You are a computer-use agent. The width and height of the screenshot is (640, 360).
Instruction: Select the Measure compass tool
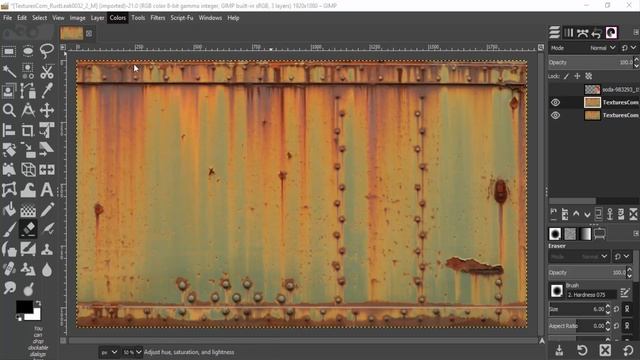[28, 110]
